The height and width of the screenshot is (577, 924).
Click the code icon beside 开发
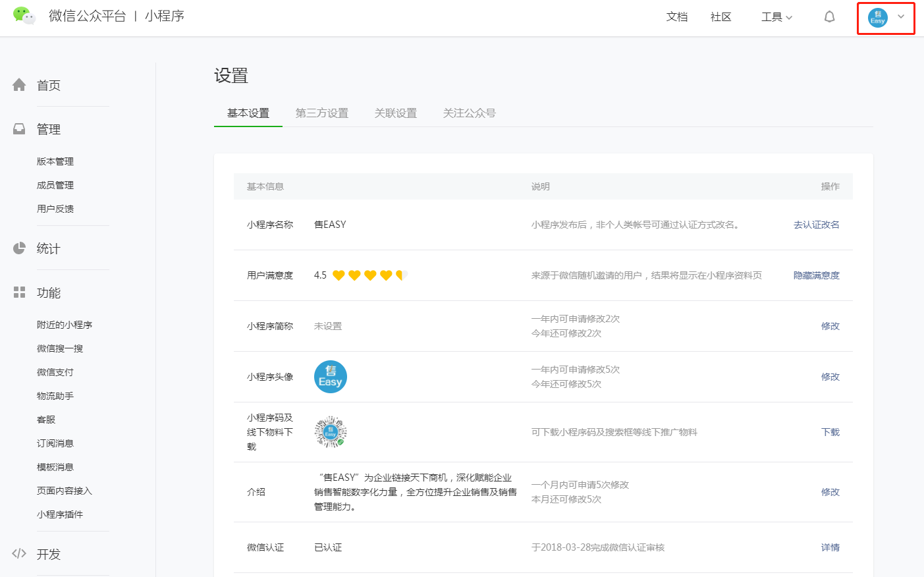coord(19,554)
